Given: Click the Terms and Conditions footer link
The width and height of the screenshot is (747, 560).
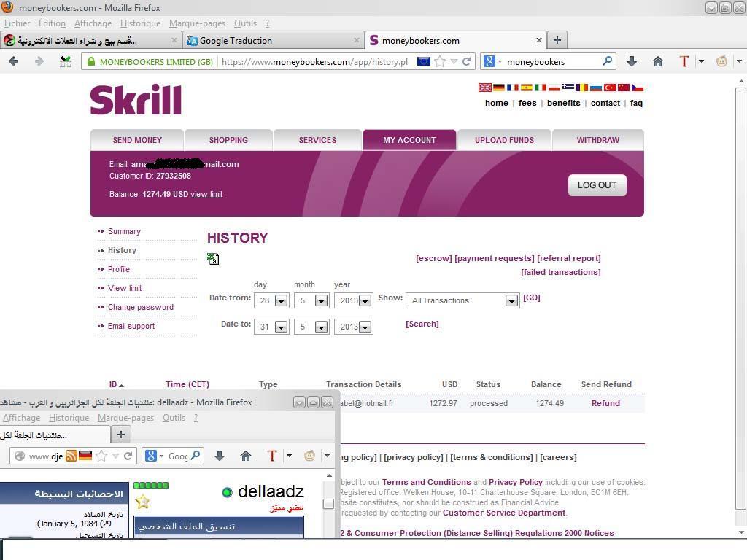Looking at the screenshot, I should point(426,482).
